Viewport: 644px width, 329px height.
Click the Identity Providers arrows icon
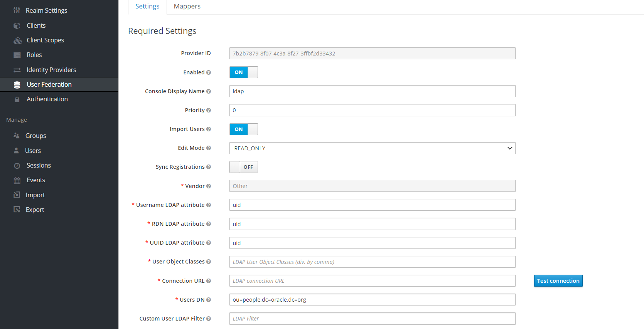pos(17,70)
